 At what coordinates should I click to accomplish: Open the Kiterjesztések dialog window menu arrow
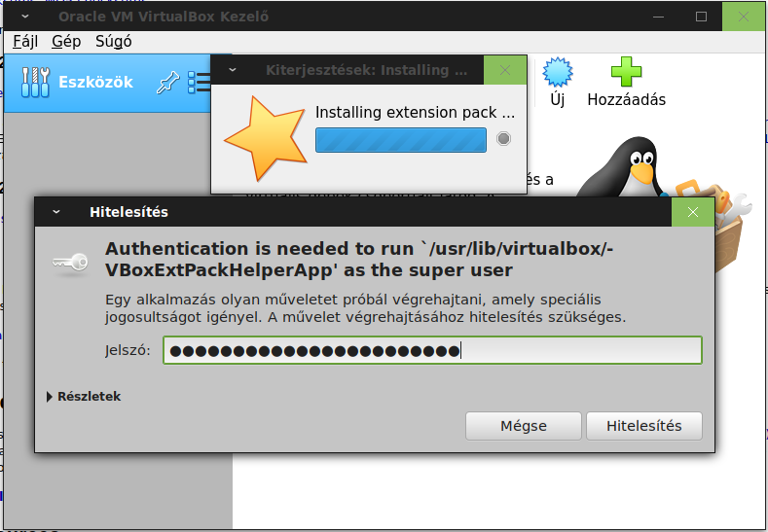click(x=233, y=70)
